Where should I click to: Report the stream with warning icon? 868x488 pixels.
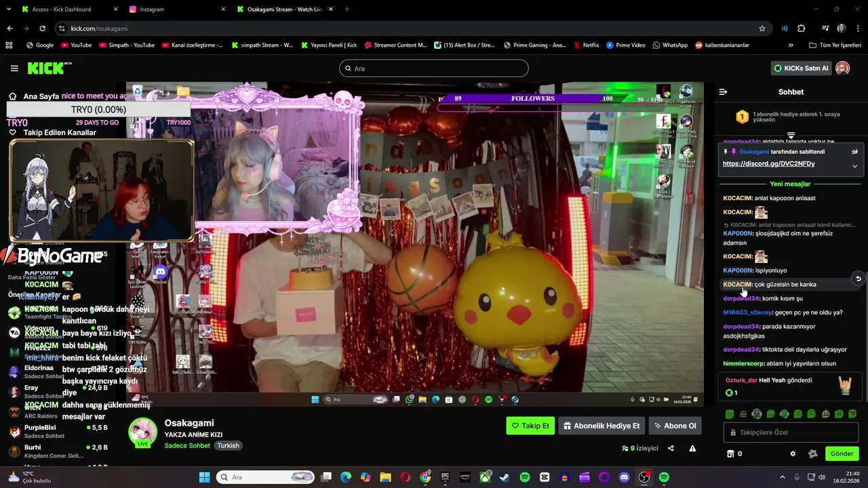pyautogui.click(x=692, y=449)
